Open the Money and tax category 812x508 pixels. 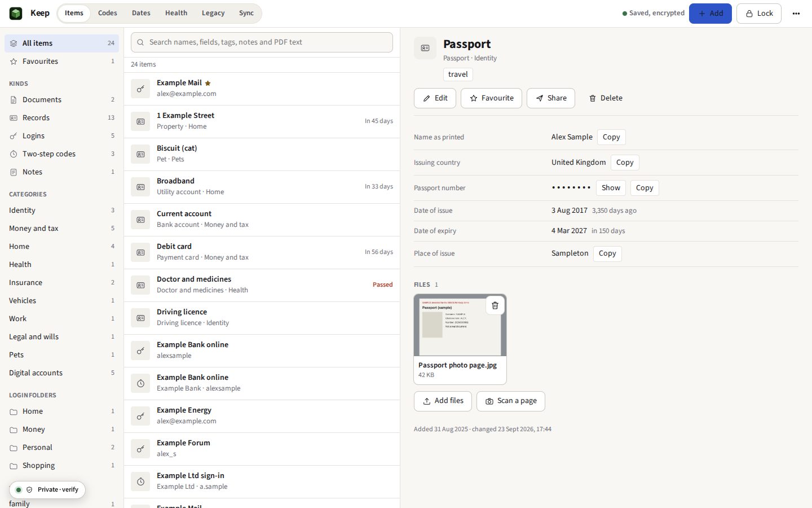[x=62, y=229]
